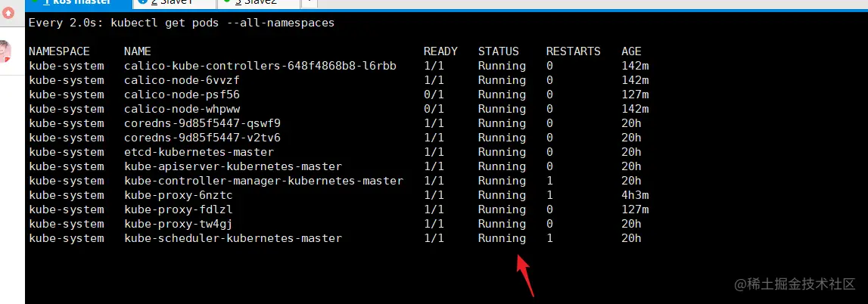Click the READY column header
This screenshot has width=868, height=304.
pos(440,51)
